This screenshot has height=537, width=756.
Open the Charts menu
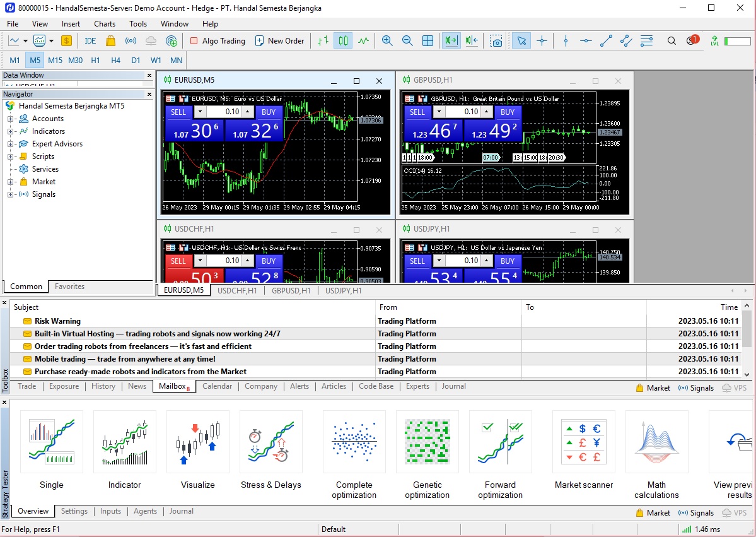pos(105,23)
